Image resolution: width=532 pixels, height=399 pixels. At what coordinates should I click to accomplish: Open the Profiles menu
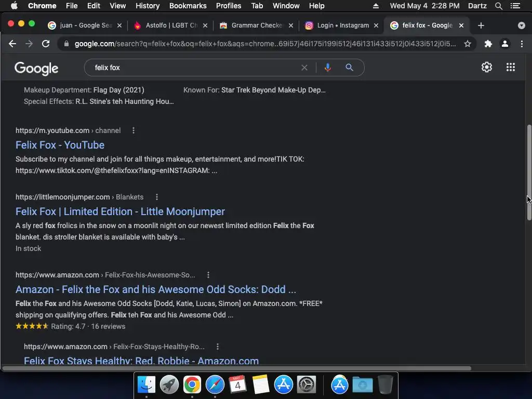point(229,6)
